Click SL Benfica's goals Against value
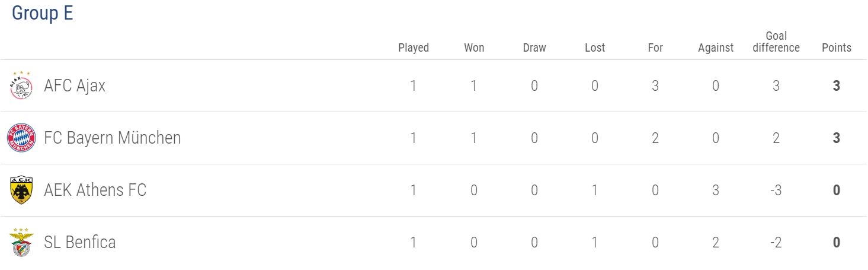The width and height of the screenshot is (868, 270). tap(716, 243)
